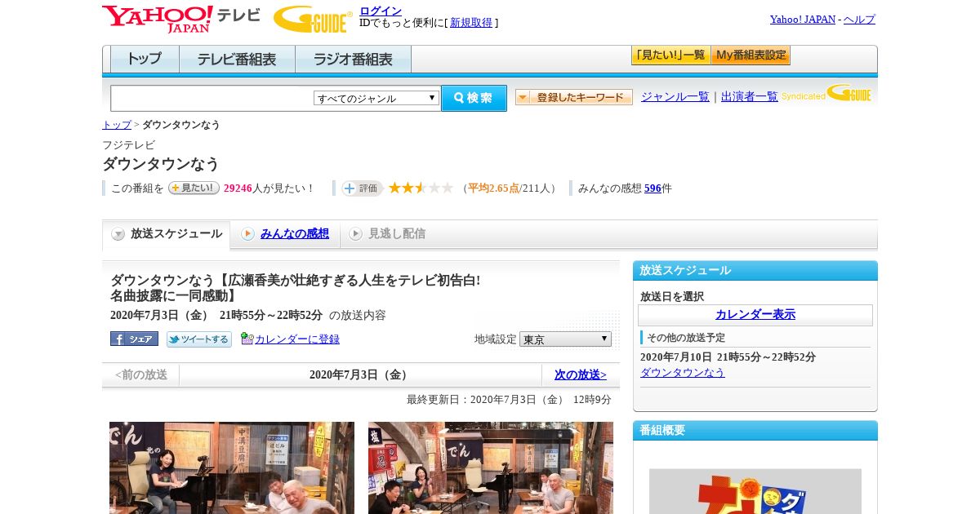Click the フジテレビ channel name
Viewport: 980px width, 514px height.
pos(128,145)
